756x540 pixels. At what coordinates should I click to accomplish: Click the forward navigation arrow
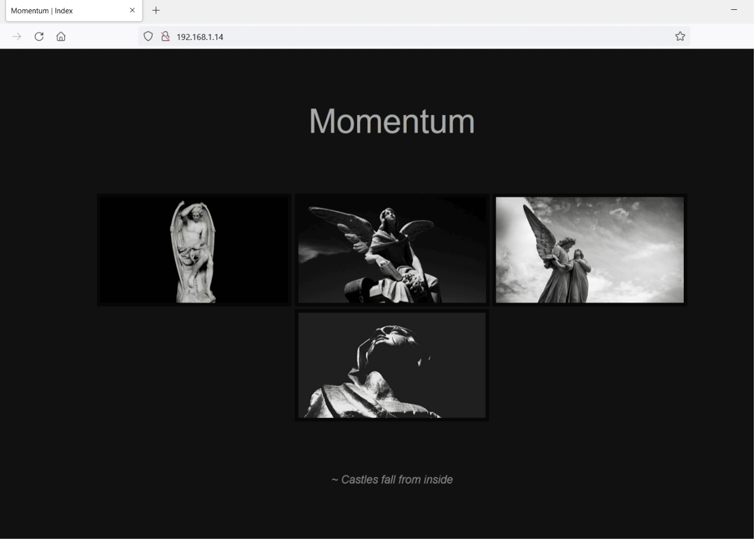[17, 37]
